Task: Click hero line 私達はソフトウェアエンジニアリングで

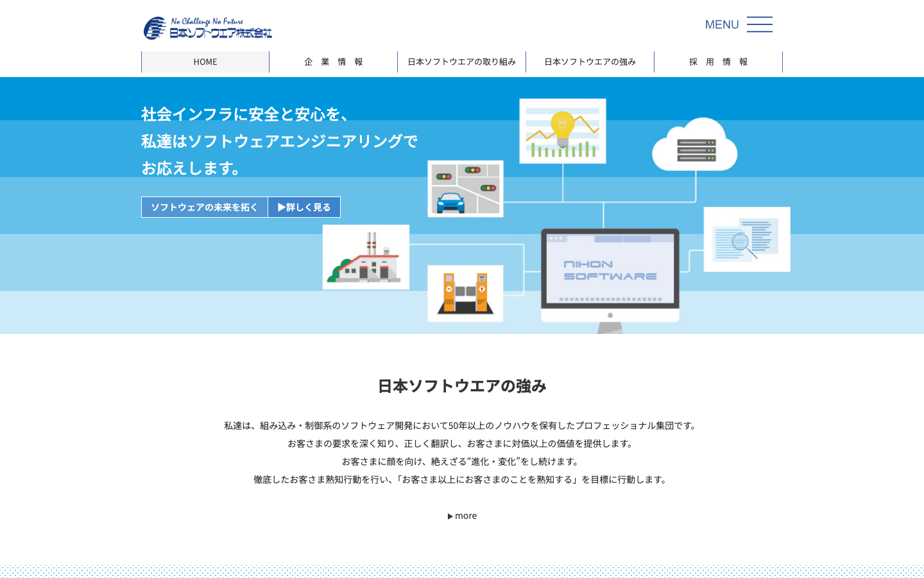Action: 280,141
